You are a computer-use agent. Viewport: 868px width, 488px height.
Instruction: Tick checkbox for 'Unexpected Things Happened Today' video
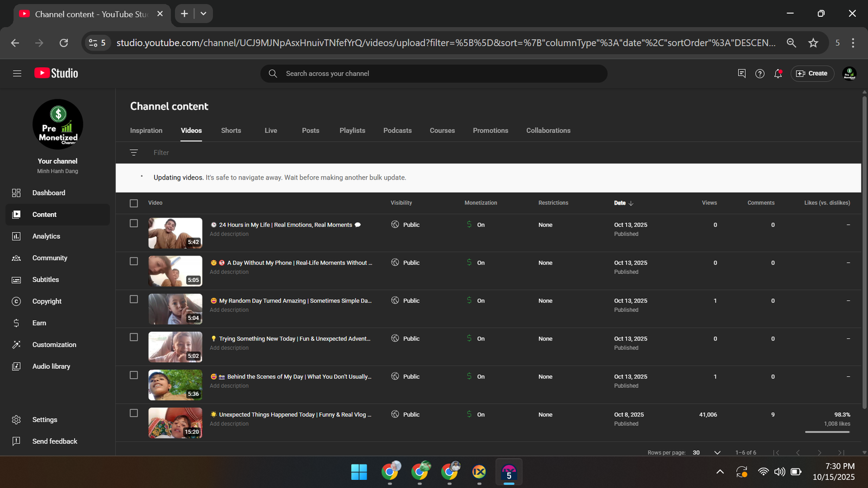pos(134,413)
